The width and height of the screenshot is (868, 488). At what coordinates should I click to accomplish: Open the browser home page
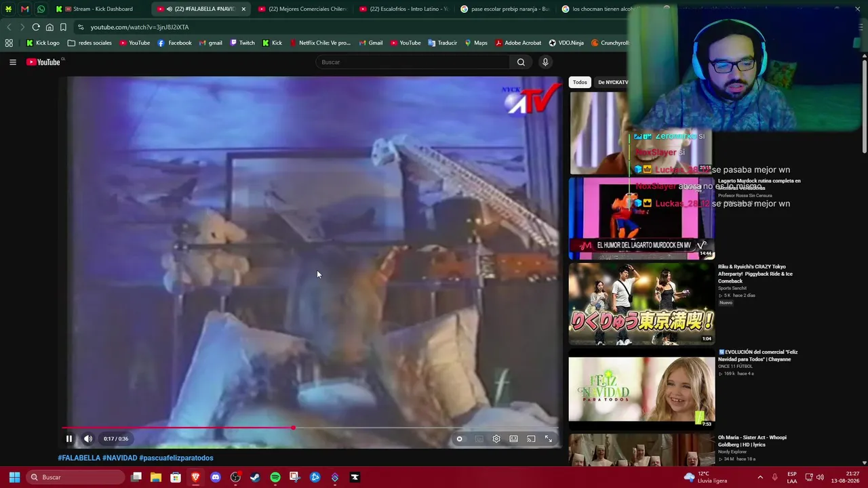(50, 27)
